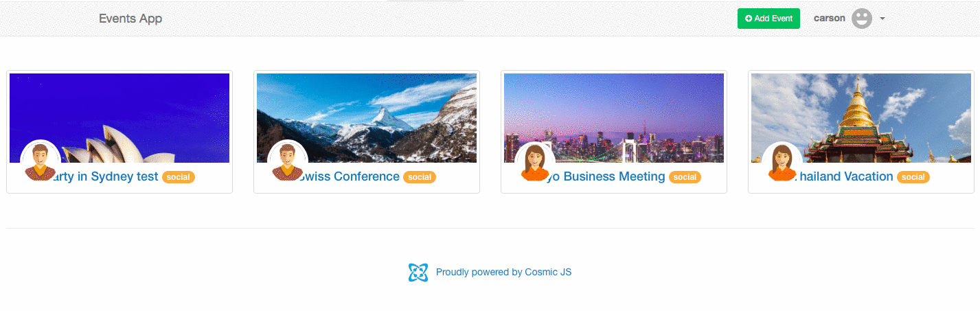Click the host avatar on Thailand Vacation
The width and height of the screenshot is (980, 311).
[782, 161]
